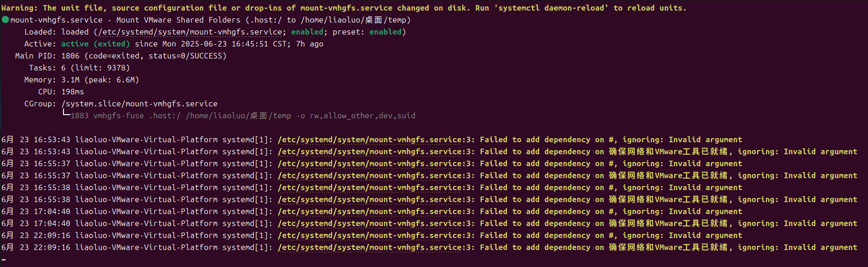Click the CPU value 198ms
This screenshot has width=868, height=267.
(73, 92)
